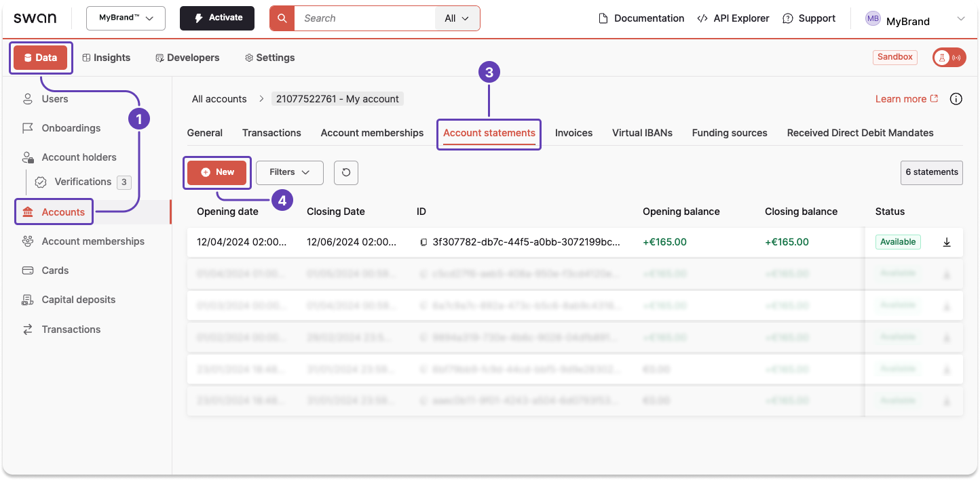The height and width of the screenshot is (480, 980).
Task: Switch to the Invoices tab
Action: point(573,133)
